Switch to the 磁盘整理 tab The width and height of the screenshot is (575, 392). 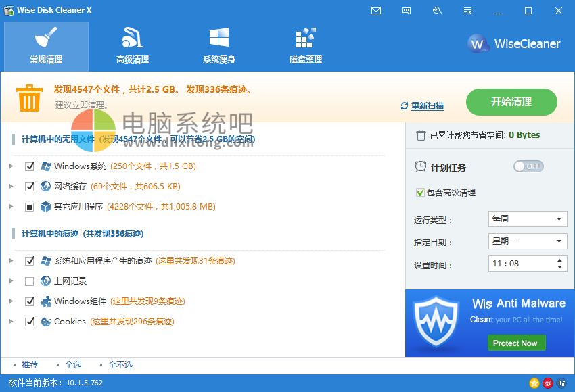click(x=306, y=47)
